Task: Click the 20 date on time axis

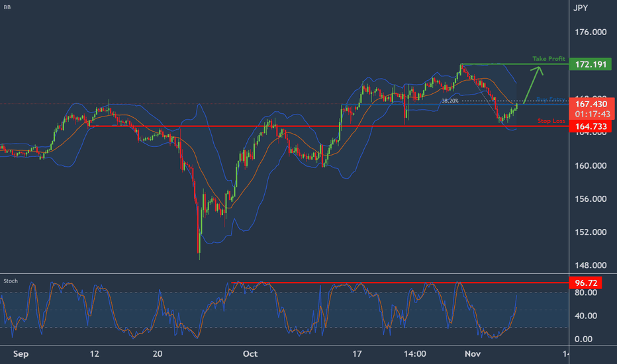Action: 158,354
